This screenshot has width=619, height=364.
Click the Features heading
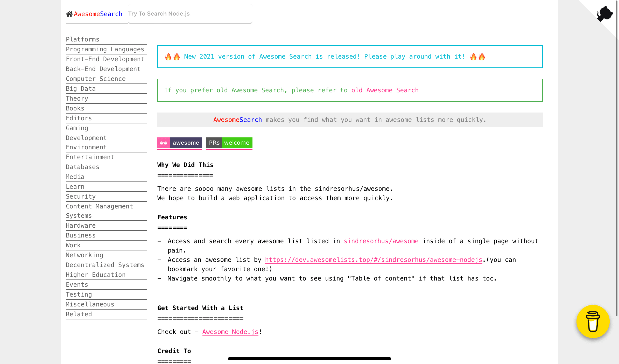(172, 217)
